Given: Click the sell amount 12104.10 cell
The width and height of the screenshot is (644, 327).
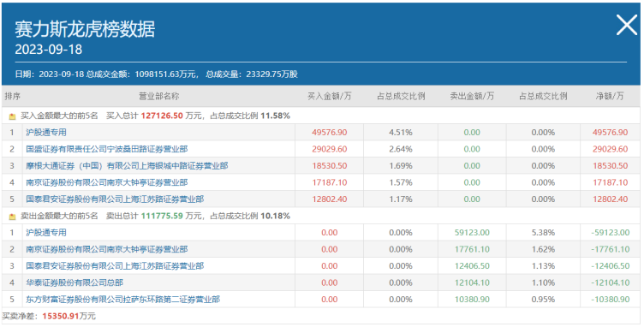Looking at the screenshot, I should pos(472,282).
